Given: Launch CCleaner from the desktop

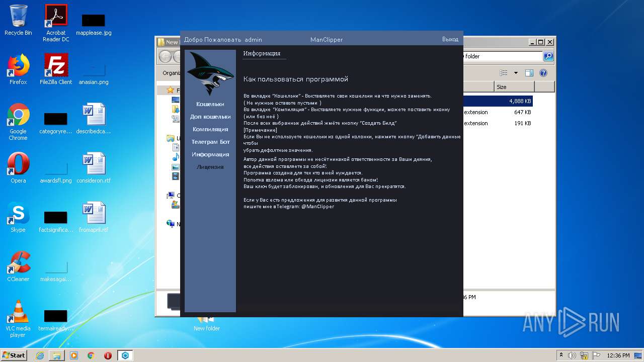Looking at the screenshot, I should 18,266.
